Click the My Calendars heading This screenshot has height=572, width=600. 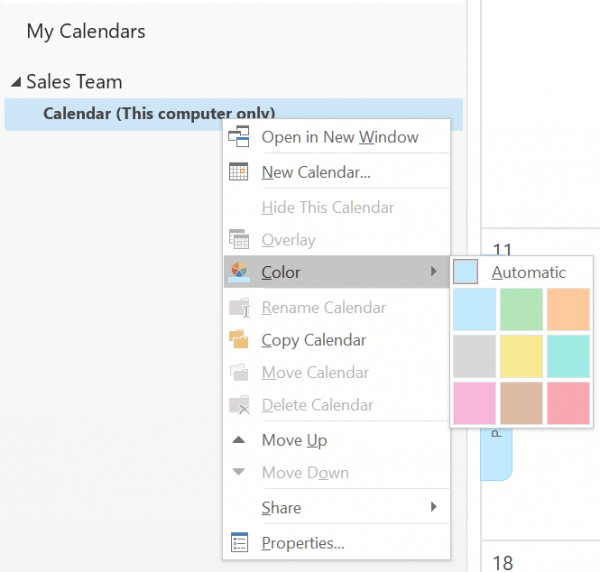point(86,31)
